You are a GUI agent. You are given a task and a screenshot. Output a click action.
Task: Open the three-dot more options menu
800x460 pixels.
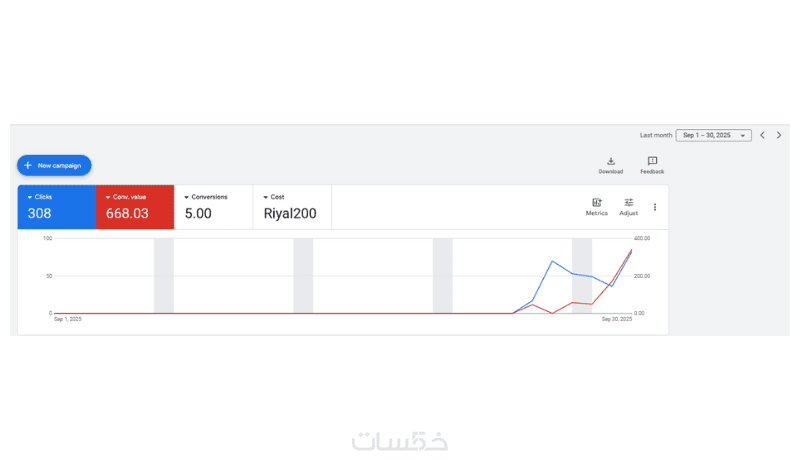[x=655, y=207]
